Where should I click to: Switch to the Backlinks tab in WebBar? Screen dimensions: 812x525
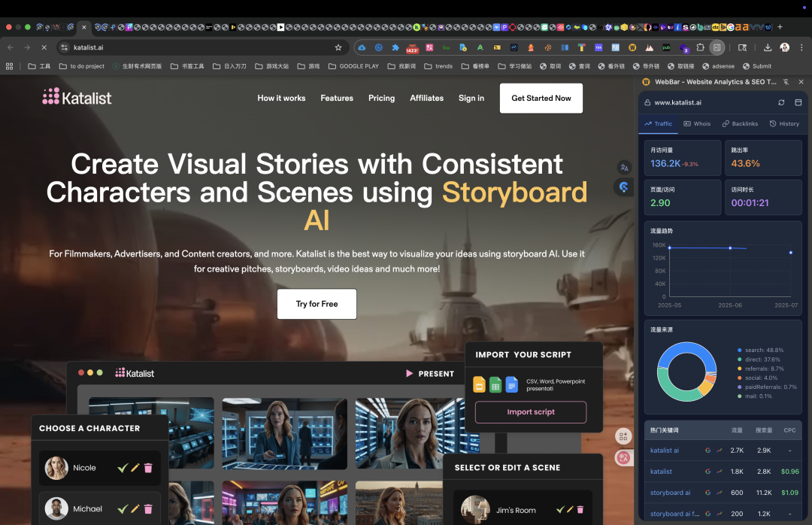[x=740, y=124]
